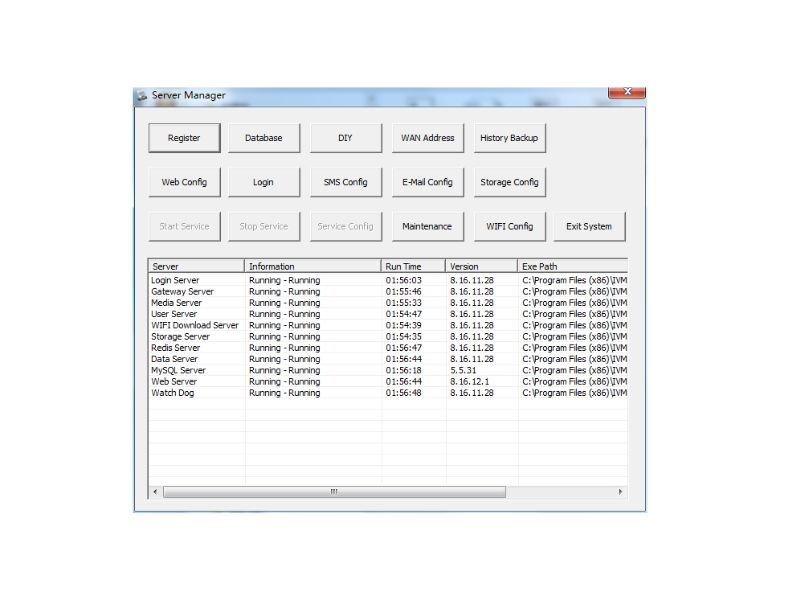Image resolution: width=800 pixels, height=600 pixels.
Task: Click the version 5.5.31 cell
Action: coord(463,370)
